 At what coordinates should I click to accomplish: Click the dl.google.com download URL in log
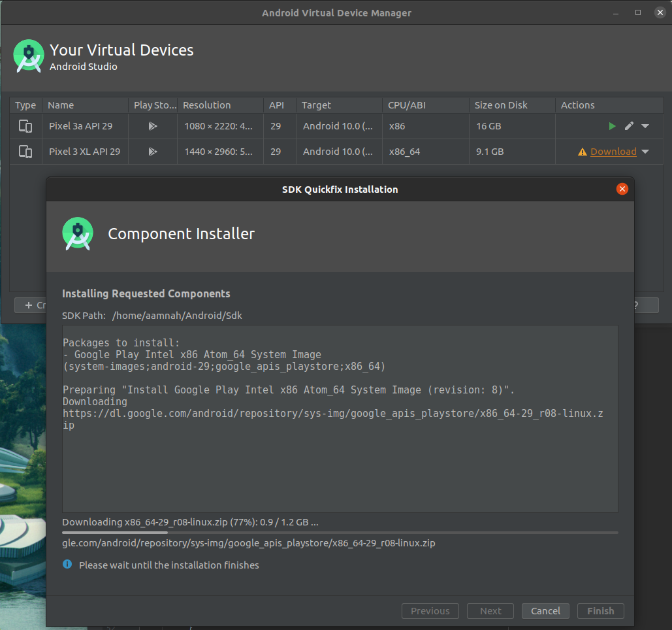pos(332,419)
